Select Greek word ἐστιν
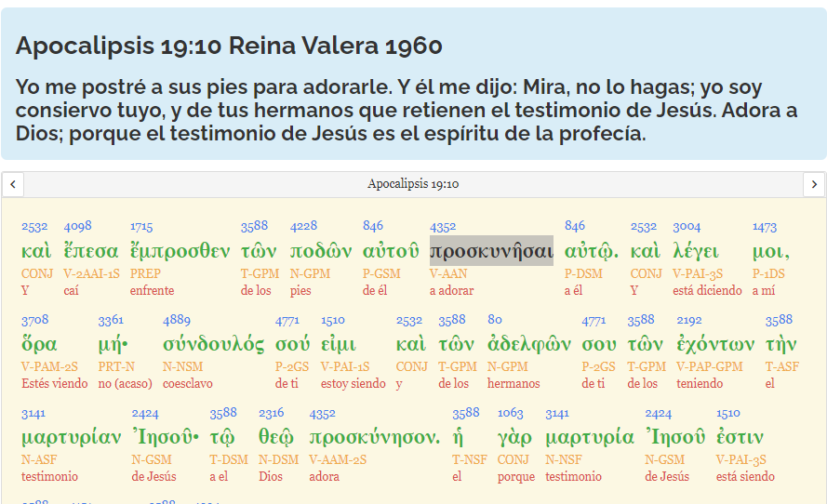Viewport: 827px width, 504px height. [x=740, y=437]
